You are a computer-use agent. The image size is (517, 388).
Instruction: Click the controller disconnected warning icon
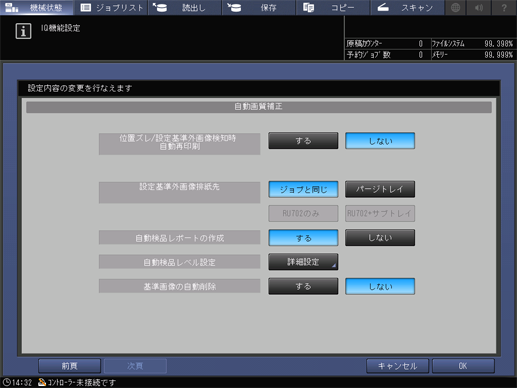coord(42,382)
